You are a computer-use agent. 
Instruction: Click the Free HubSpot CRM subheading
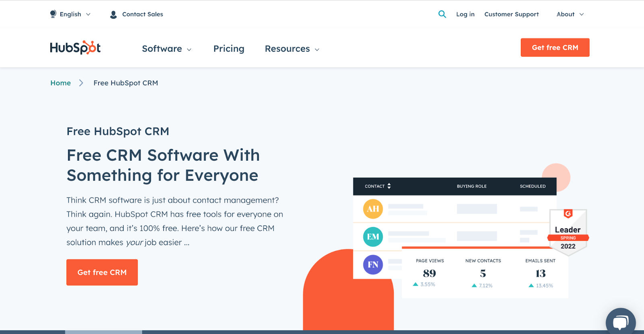pyautogui.click(x=118, y=131)
